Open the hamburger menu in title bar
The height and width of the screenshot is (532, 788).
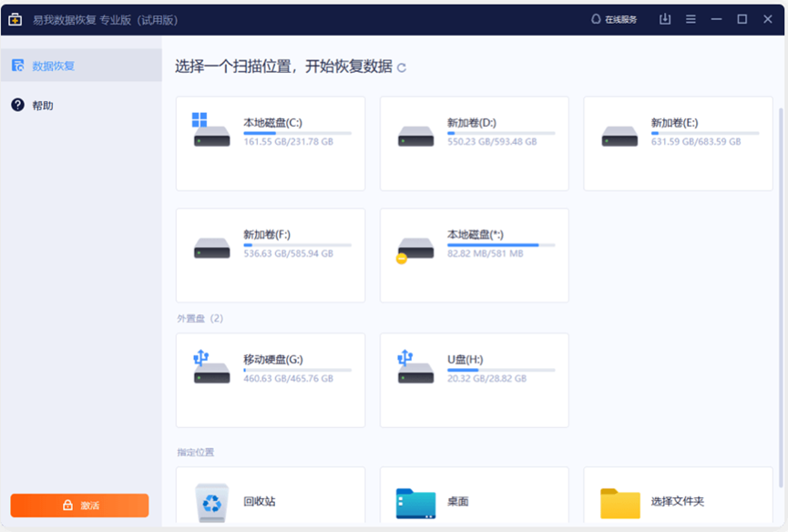click(x=691, y=19)
